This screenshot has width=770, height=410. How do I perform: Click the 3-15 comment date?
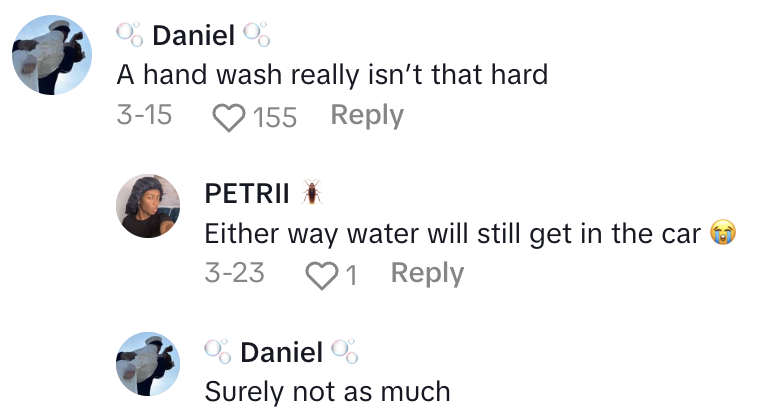click(144, 116)
